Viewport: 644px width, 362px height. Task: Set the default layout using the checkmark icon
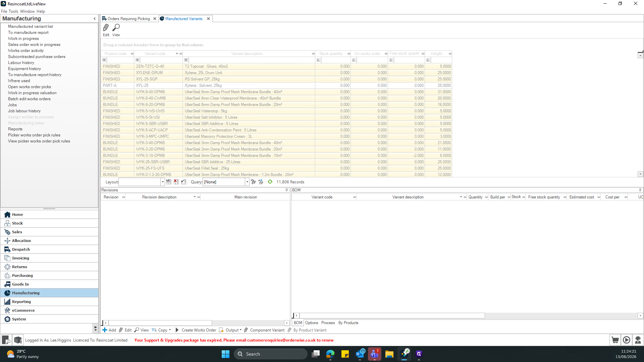point(183,182)
